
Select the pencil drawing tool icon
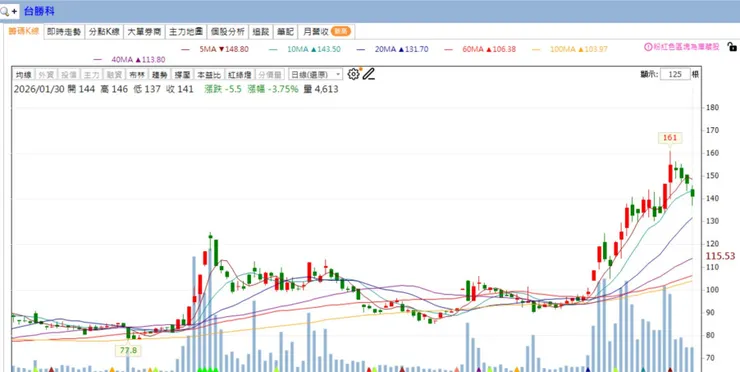[x=368, y=74]
